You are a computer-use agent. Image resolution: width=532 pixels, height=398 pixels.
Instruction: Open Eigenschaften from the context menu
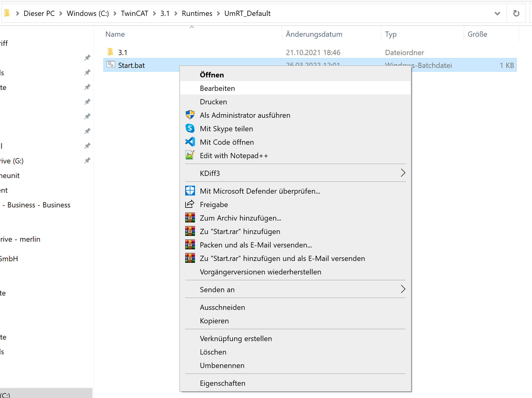tap(295, 383)
